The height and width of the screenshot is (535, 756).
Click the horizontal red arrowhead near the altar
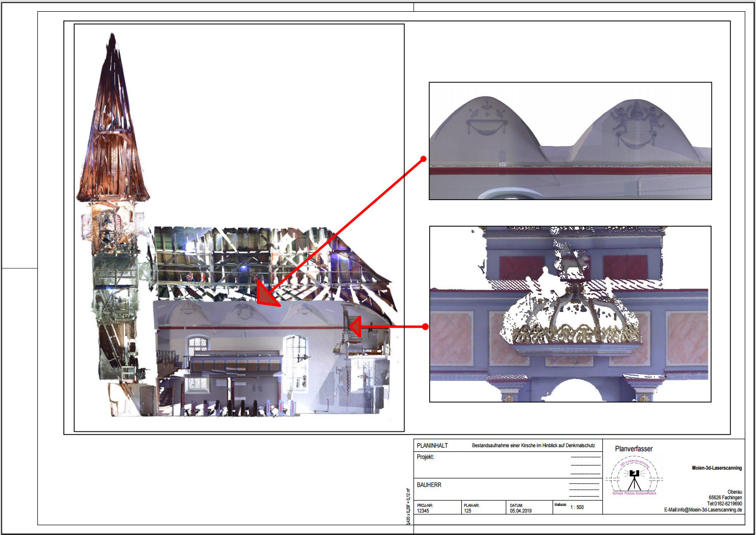[x=356, y=327]
